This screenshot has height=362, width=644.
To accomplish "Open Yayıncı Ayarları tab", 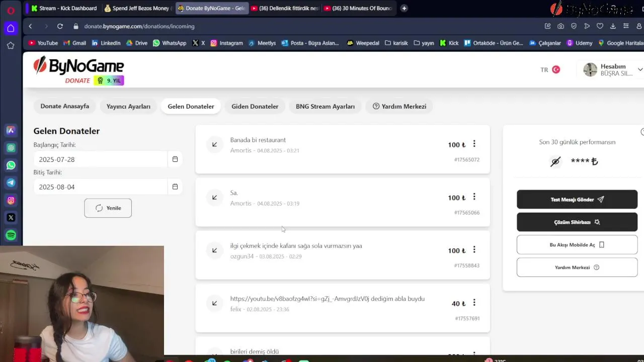I will point(128,106).
